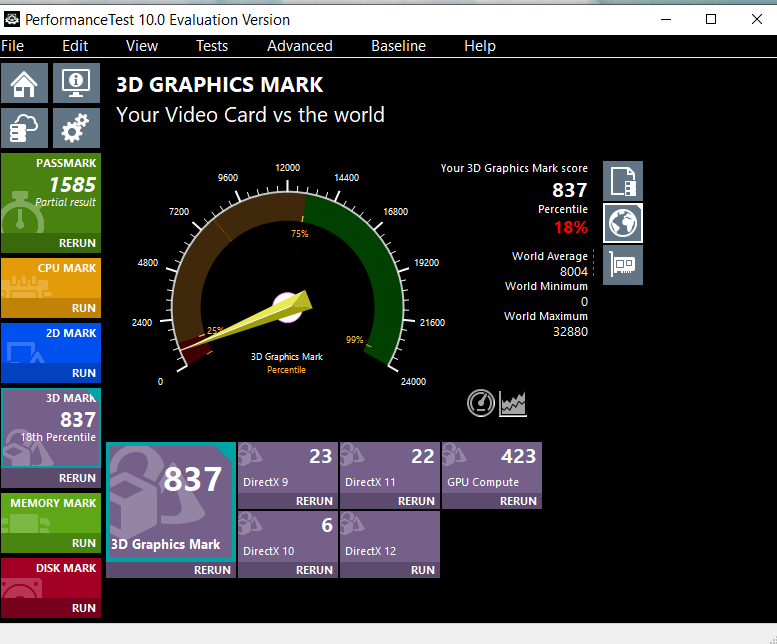Screen dimensions: 777x644
Task: Open the Baseline menu
Action: coord(398,46)
